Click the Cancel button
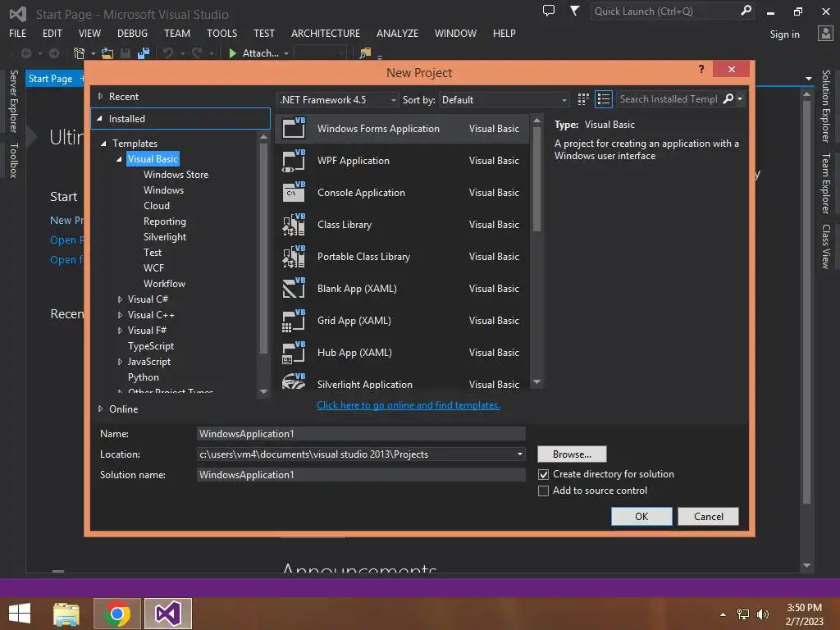 click(708, 517)
